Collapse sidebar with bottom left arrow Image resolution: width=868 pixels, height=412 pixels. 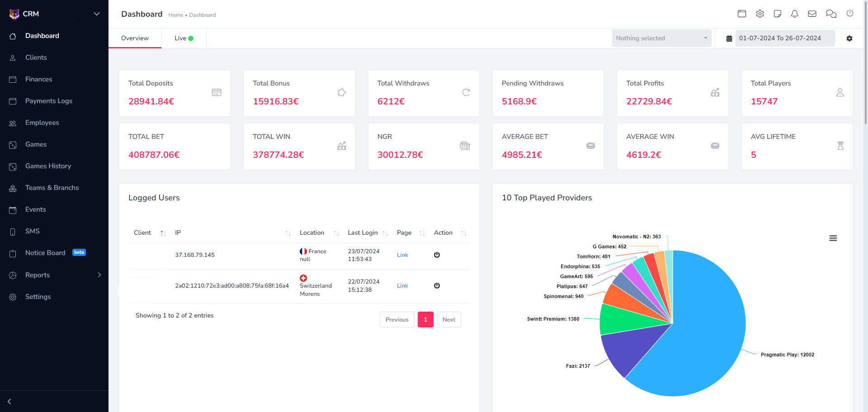tap(9, 401)
